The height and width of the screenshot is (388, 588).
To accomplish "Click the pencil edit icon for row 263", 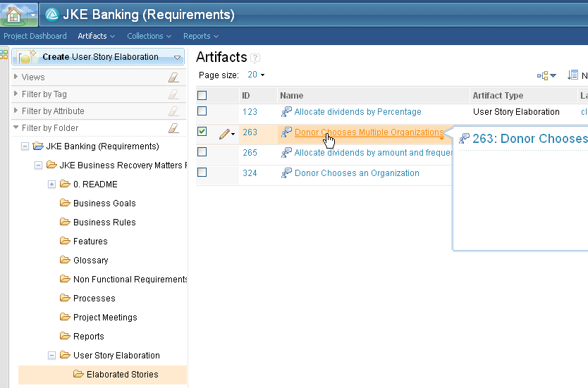I will click(224, 134).
